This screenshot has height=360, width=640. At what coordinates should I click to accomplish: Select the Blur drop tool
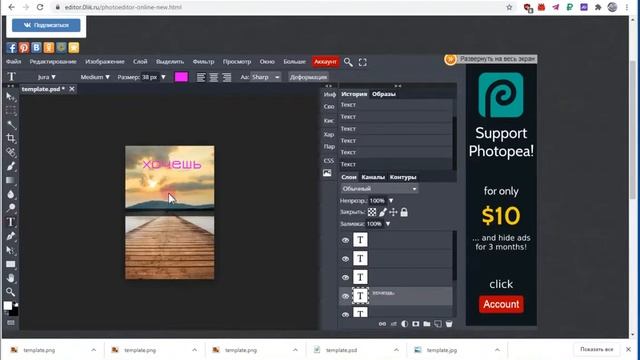pos(11,194)
